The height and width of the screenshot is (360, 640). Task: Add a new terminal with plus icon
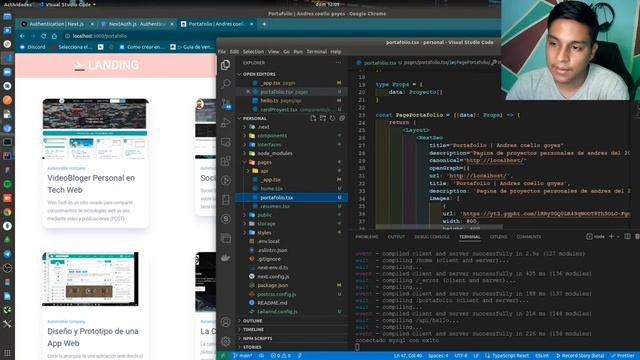611,236
